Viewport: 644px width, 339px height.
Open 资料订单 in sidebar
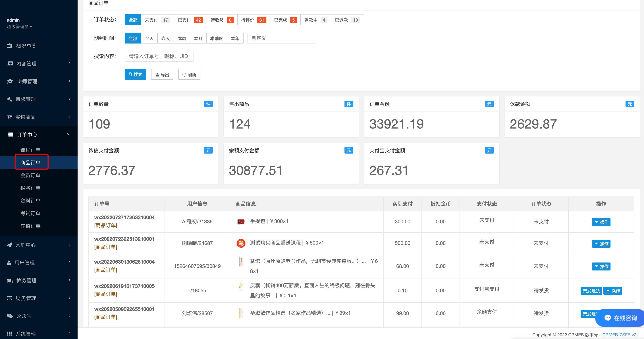(x=30, y=201)
